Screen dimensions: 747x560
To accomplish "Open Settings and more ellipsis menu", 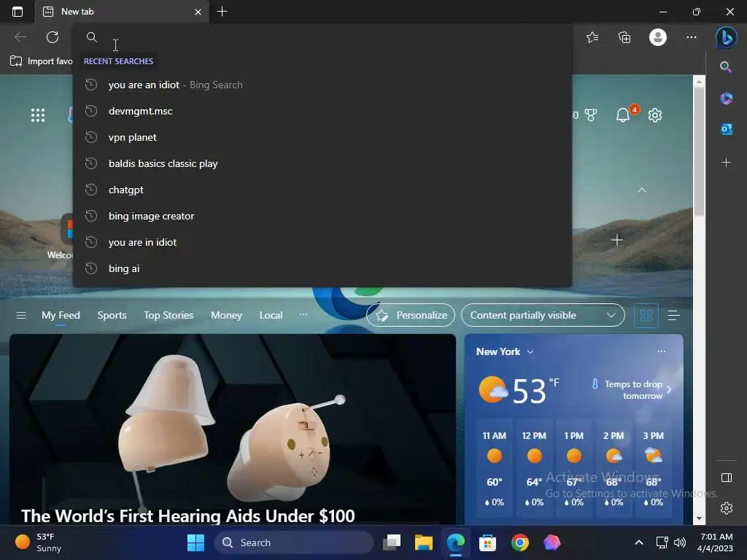I will pos(692,37).
